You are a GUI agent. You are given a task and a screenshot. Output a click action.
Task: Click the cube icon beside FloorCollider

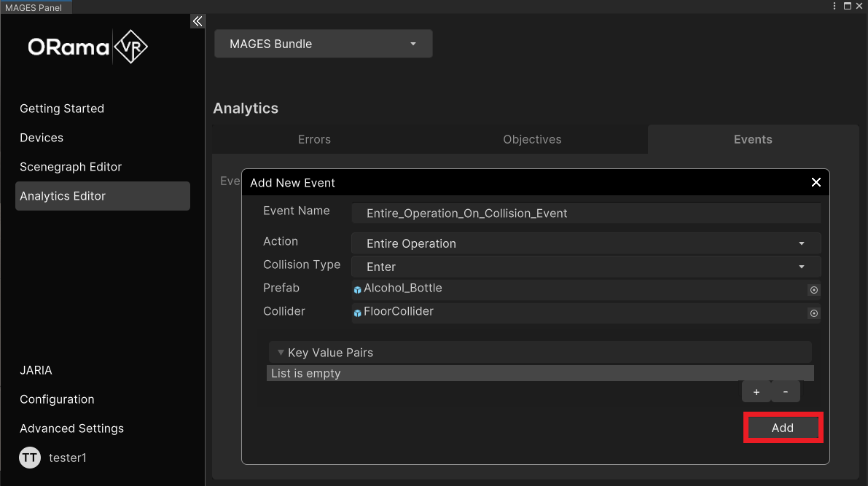[x=357, y=313]
